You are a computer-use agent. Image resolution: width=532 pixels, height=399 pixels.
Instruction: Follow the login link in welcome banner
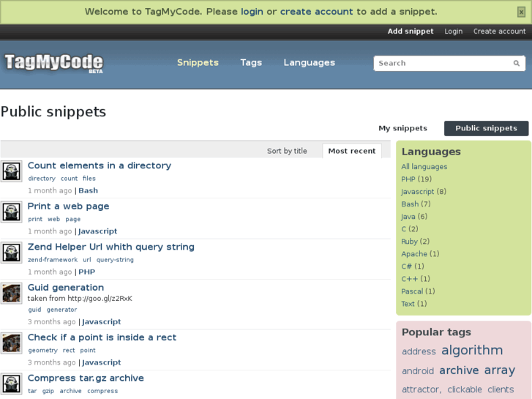click(252, 12)
